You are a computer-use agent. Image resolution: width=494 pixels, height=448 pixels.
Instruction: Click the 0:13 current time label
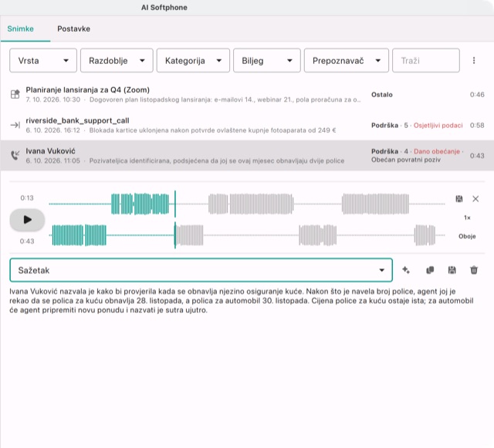pos(27,197)
